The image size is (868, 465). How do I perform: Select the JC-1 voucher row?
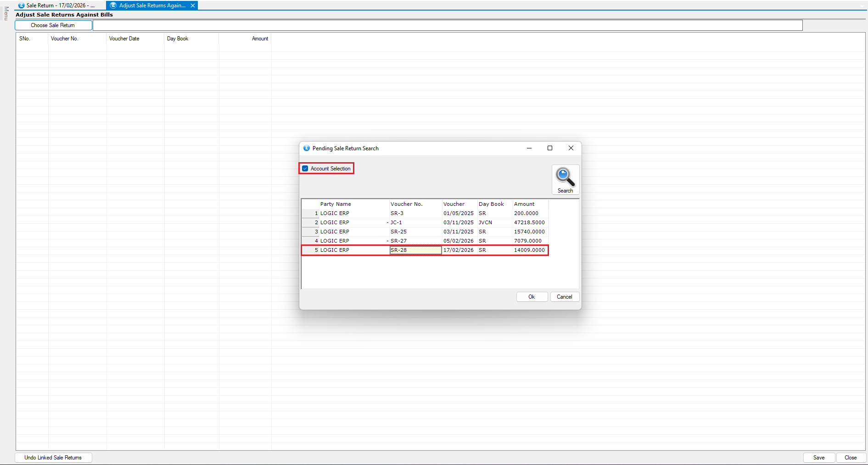[396, 222]
